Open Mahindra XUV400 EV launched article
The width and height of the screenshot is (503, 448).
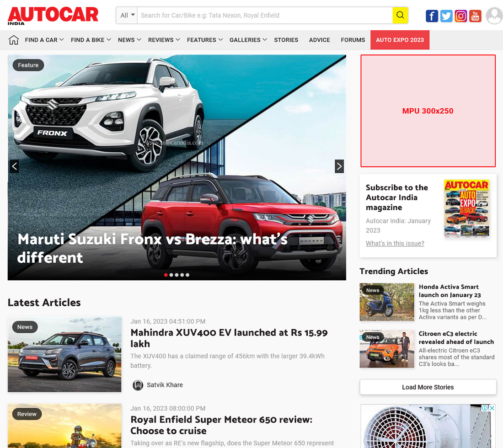pos(229,338)
